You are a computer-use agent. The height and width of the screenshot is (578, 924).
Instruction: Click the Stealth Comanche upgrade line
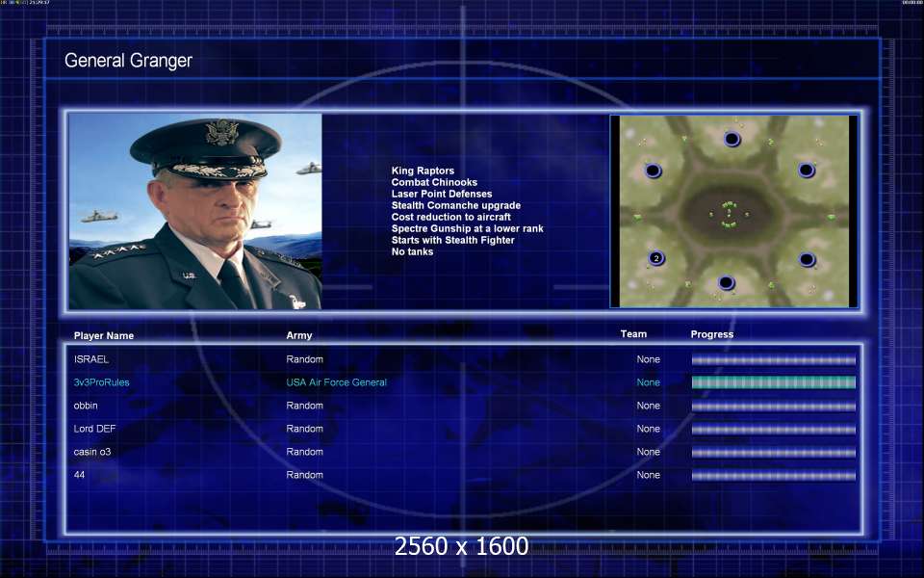pos(455,205)
